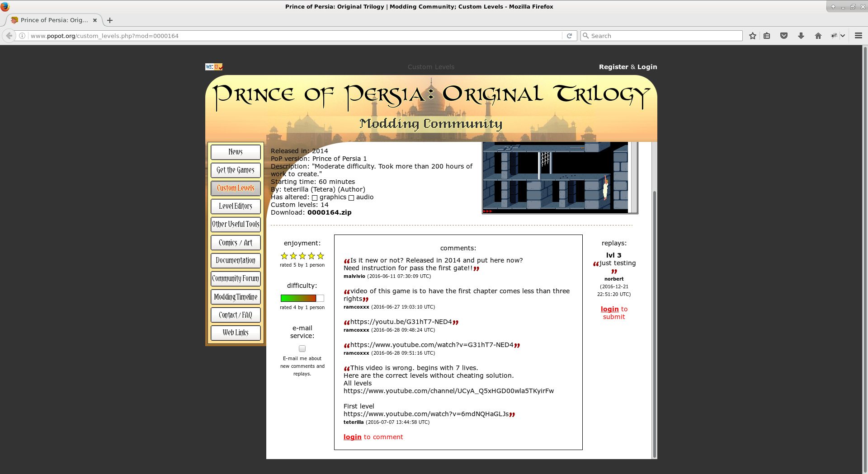Open Comics / Art menu item

point(236,243)
